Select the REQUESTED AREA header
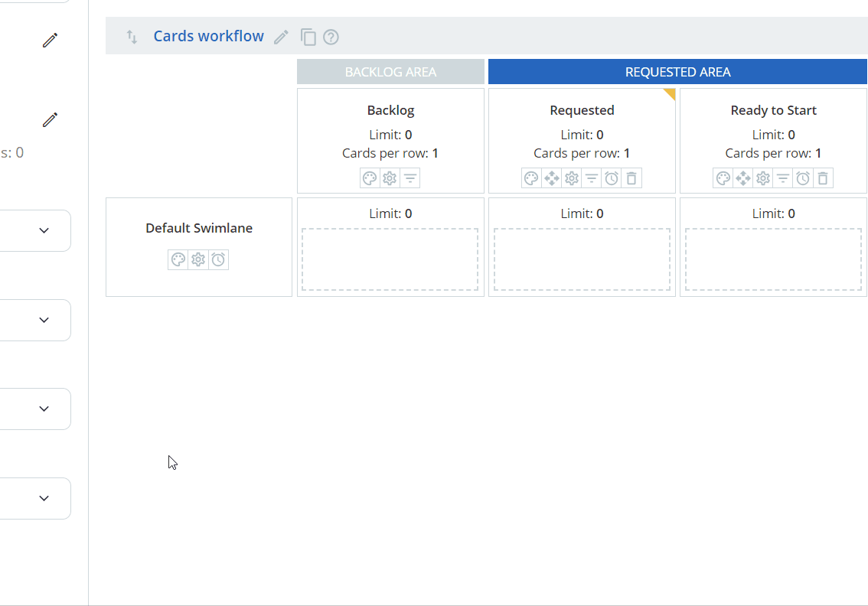Viewport: 868px width, 606px height. (x=677, y=71)
